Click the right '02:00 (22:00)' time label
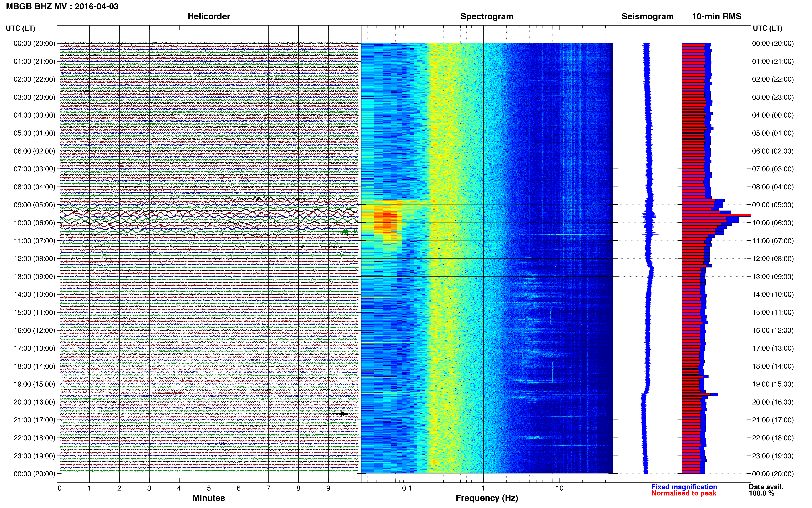Image resolution: width=812 pixels, height=508 pixels. pos(773,79)
